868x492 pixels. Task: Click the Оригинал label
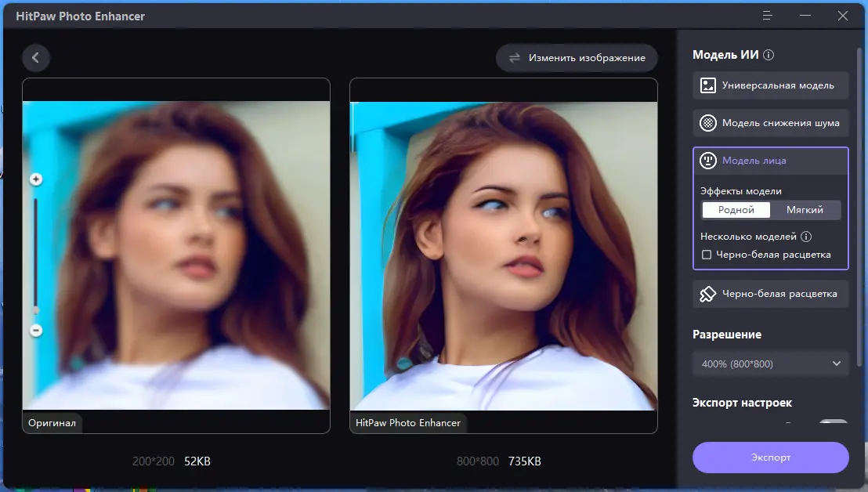pyautogui.click(x=52, y=423)
